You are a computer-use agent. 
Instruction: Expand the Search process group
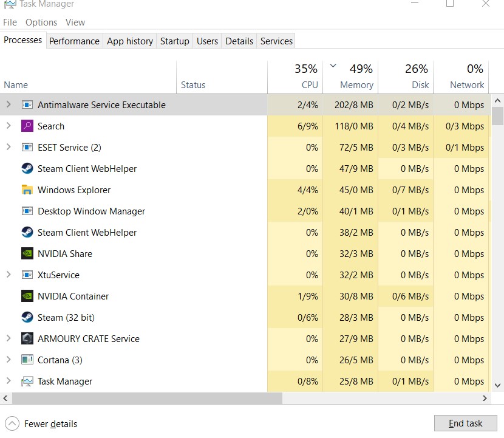(x=9, y=126)
